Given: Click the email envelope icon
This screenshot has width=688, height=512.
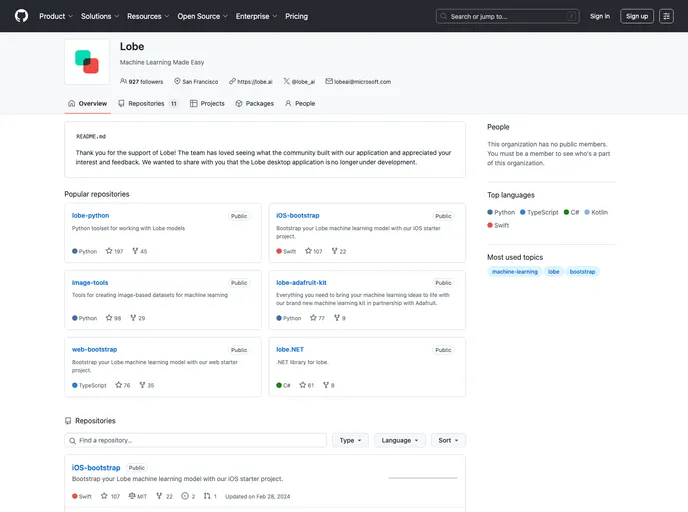Looking at the screenshot, I should pos(329,81).
